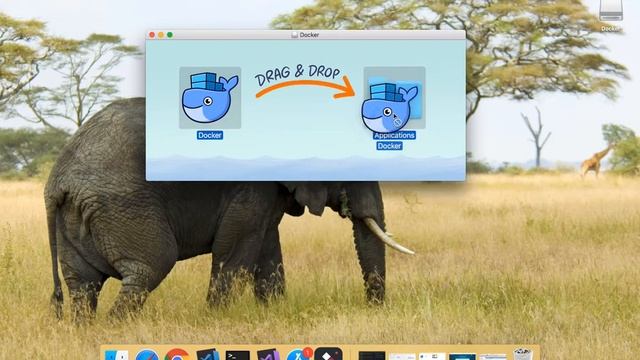Open Terminal from the dock

pyautogui.click(x=238, y=355)
